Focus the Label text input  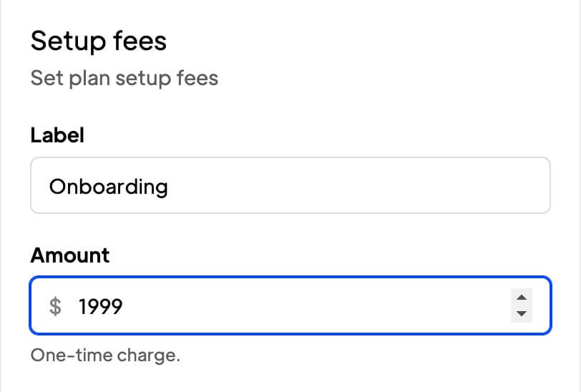tap(290, 186)
